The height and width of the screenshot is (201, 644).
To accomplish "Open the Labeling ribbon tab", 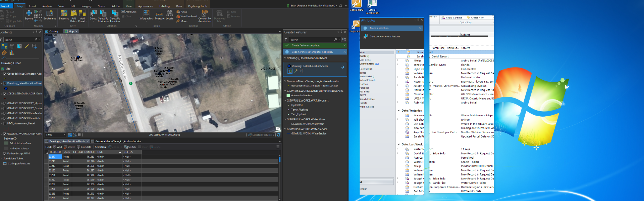I will 164,6.
